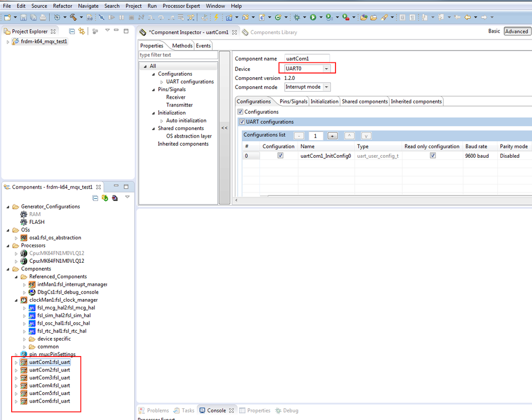Toggle Read only configuration checkbox in row 0

(x=432, y=156)
